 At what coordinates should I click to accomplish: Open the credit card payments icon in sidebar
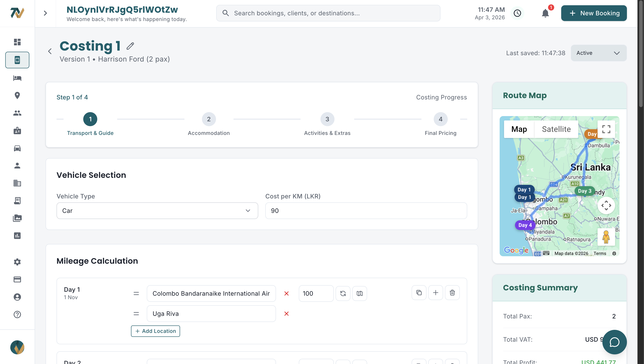pyautogui.click(x=17, y=279)
